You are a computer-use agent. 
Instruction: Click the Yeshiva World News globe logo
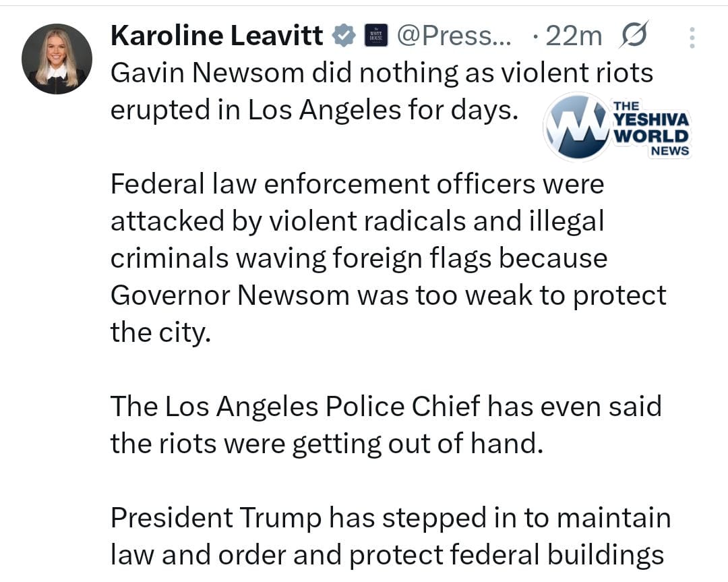click(x=576, y=127)
